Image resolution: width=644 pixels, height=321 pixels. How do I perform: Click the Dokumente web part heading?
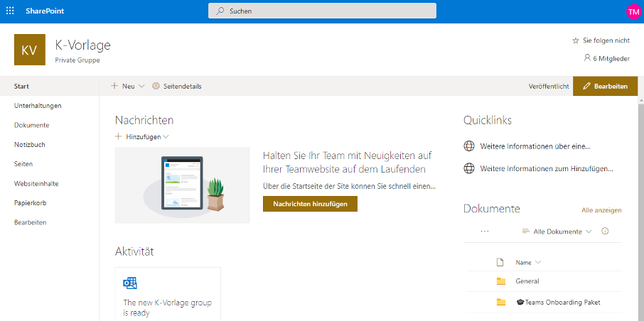click(x=492, y=209)
